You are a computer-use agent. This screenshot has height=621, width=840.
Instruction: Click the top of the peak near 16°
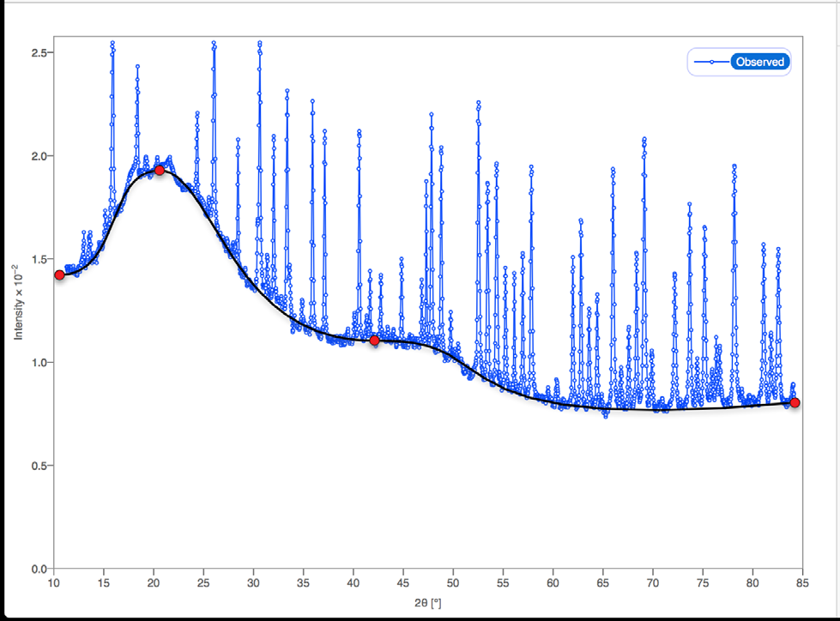(x=112, y=43)
